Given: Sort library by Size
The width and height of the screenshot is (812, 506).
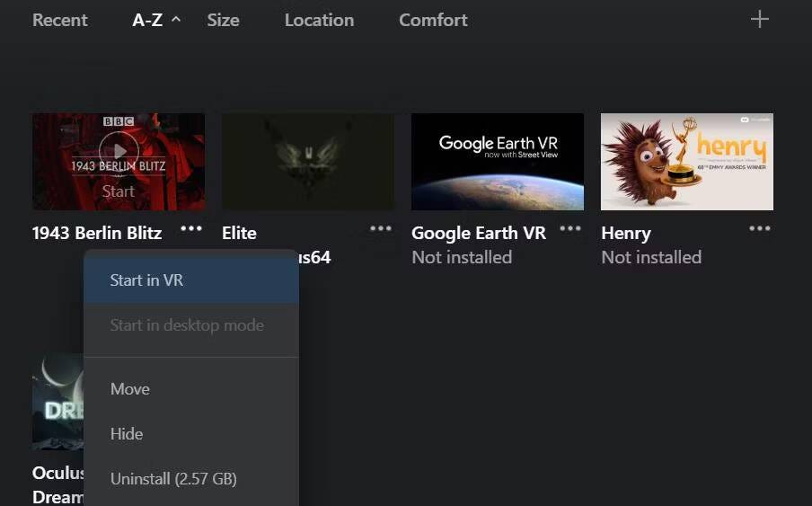Looking at the screenshot, I should [223, 20].
